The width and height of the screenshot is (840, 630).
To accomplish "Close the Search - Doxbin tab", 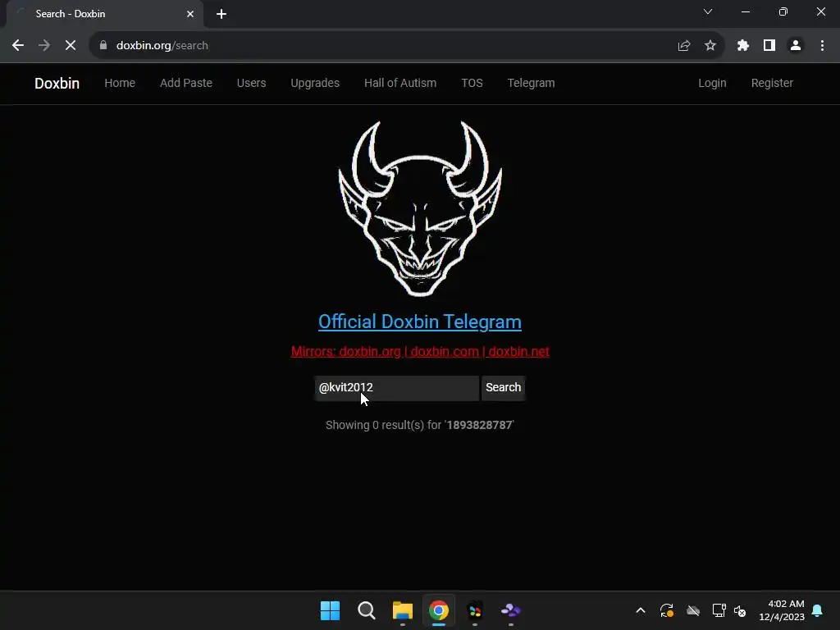I will 190,14.
